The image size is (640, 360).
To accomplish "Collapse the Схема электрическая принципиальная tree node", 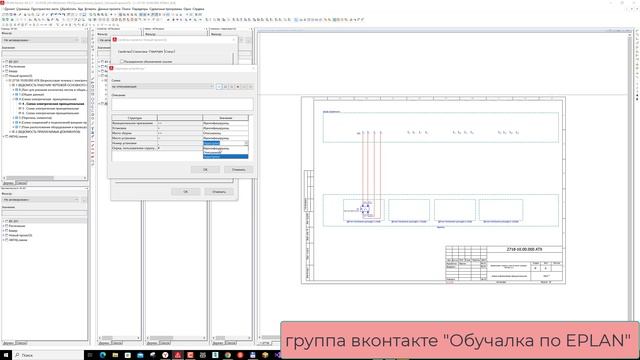I will pos(13,99).
